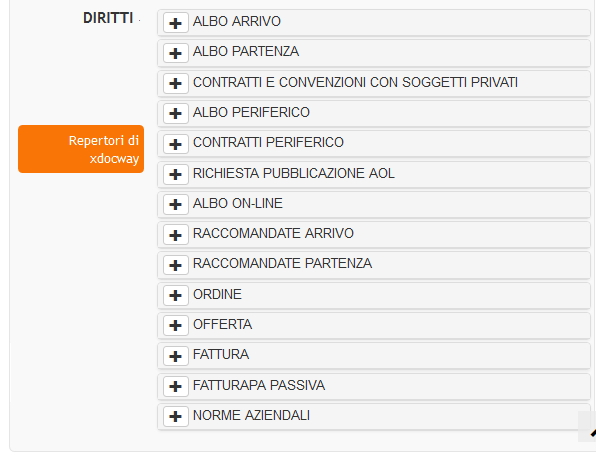The width and height of the screenshot is (596, 455).
Task: Expand RICHIESTA PUBBLICAZIONE AOL entry
Action: click(176, 174)
